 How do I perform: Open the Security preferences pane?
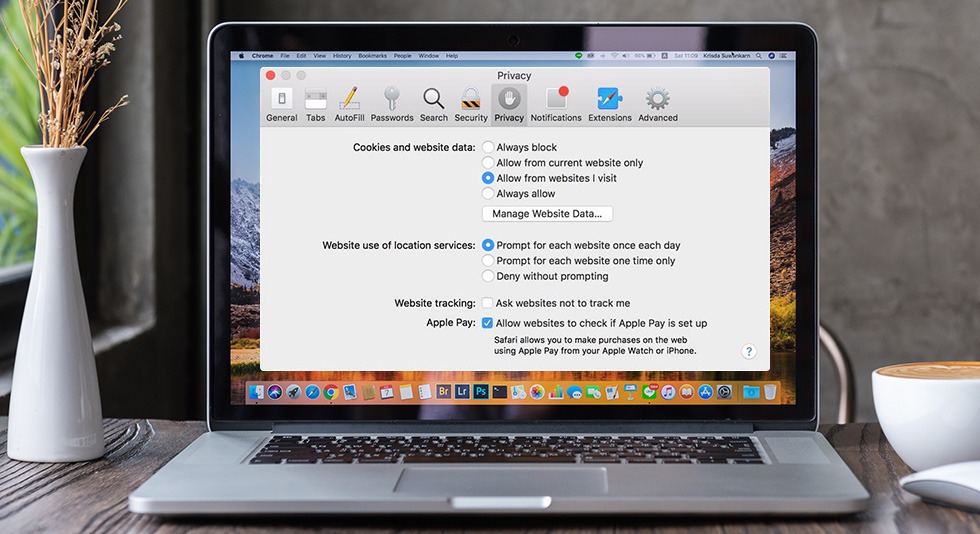(471, 104)
